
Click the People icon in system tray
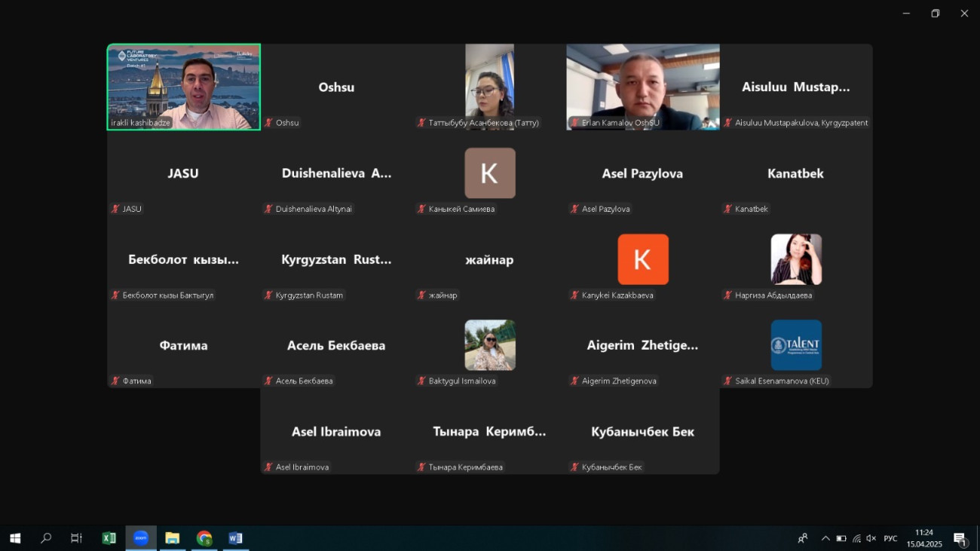point(803,538)
